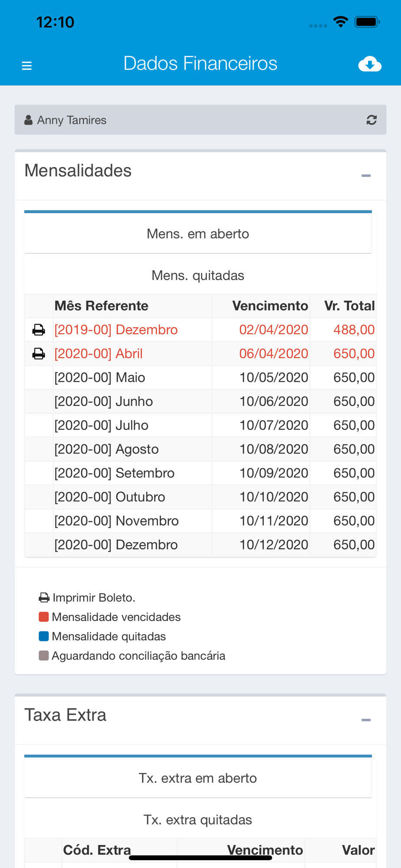Collapse the Taxa Extra panel
Viewport: 401px width, 868px height.
(x=366, y=720)
